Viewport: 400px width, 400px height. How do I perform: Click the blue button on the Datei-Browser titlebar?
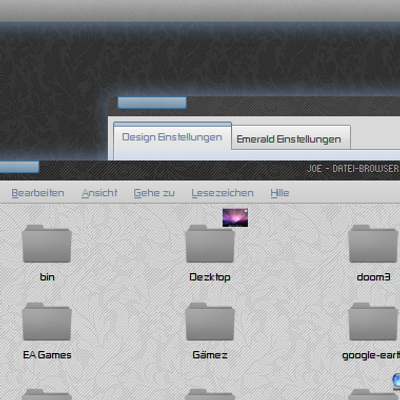(19, 167)
